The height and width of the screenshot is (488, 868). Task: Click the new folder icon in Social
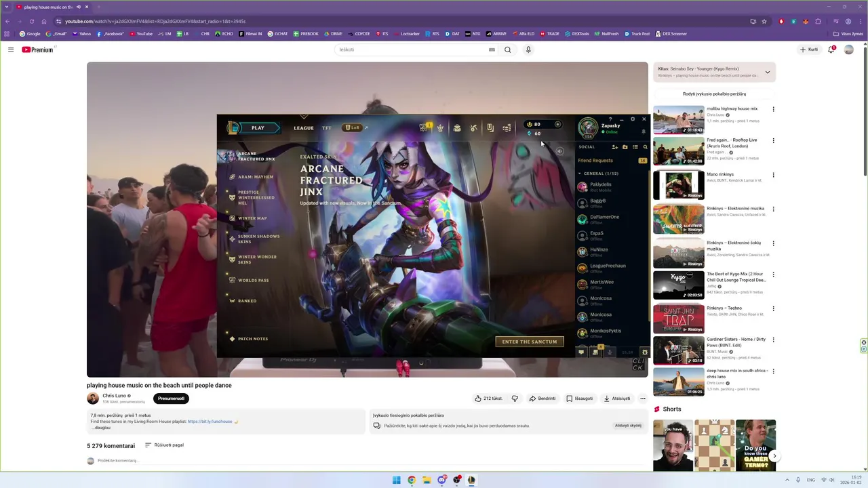(x=625, y=147)
